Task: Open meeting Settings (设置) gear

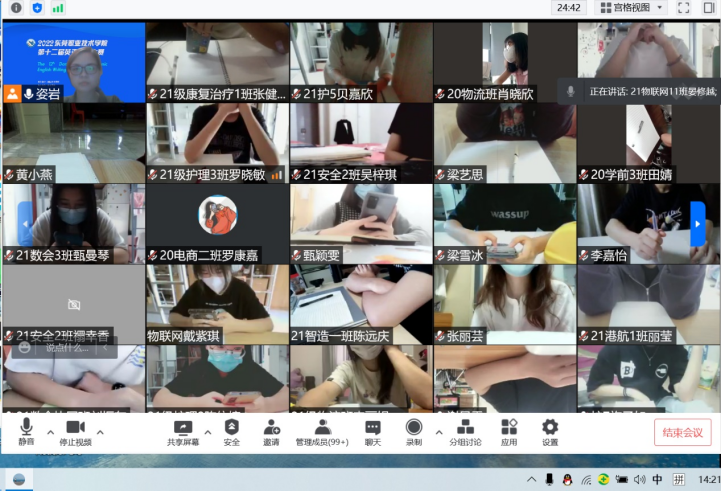Action: [550, 431]
